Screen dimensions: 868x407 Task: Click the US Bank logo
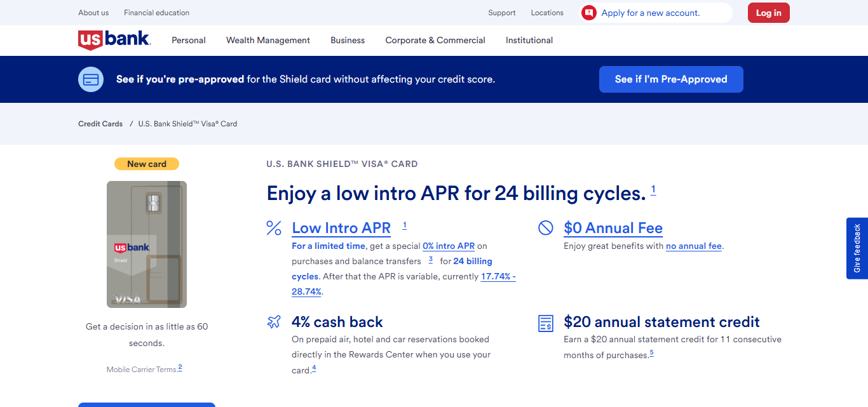pos(114,40)
